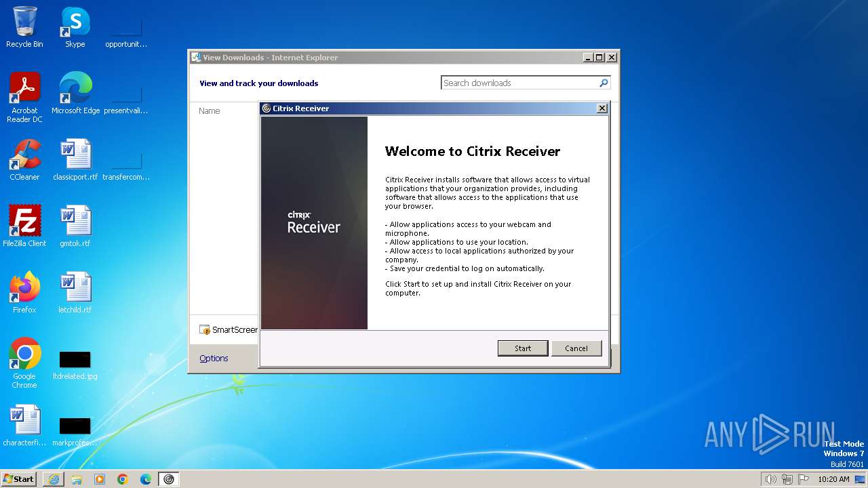The image size is (868, 488).
Task: Select the CCleaner desktop shortcut
Action: coord(24,160)
